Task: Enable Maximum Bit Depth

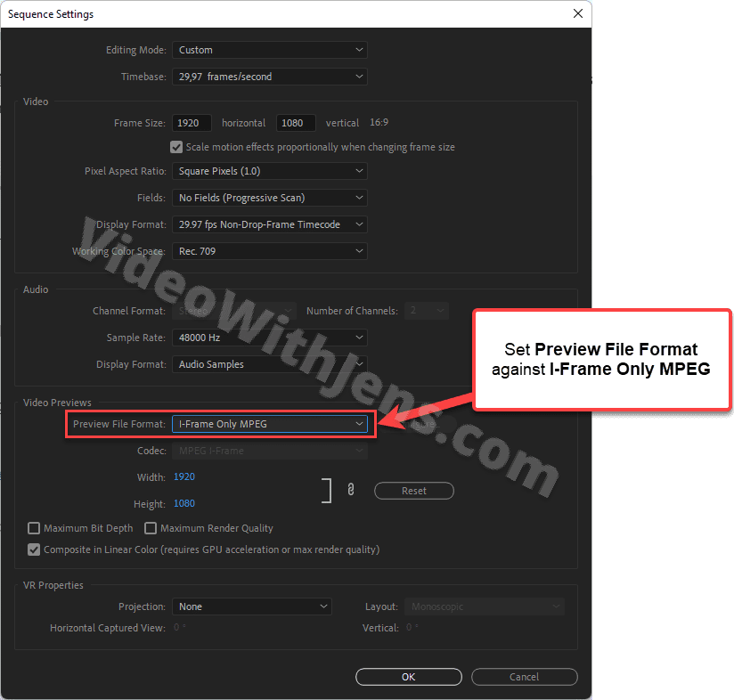Action: point(34,527)
